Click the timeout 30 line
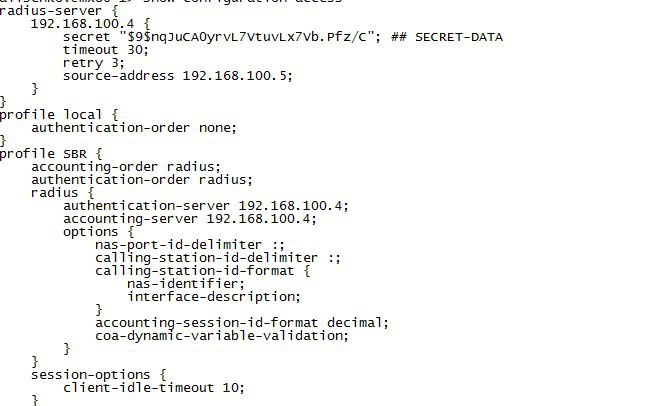 pyautogui.click(x=106, y=50)
